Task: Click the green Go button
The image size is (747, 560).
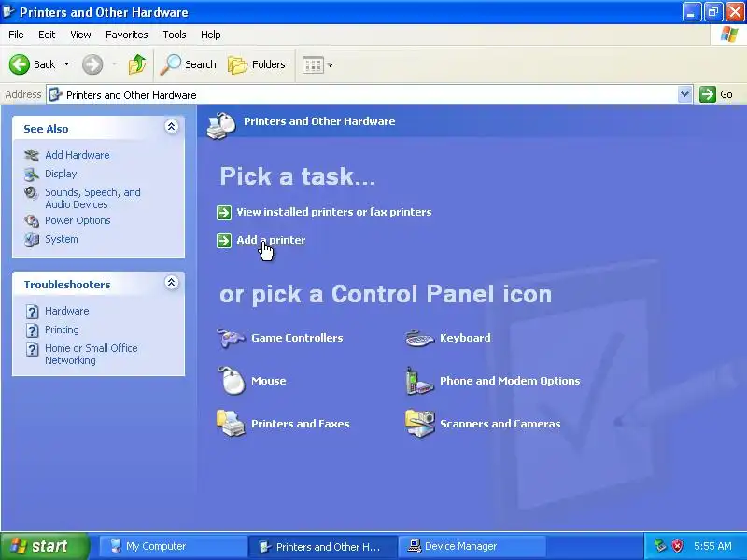Action: pyautogui.click(x=716, y=94)
